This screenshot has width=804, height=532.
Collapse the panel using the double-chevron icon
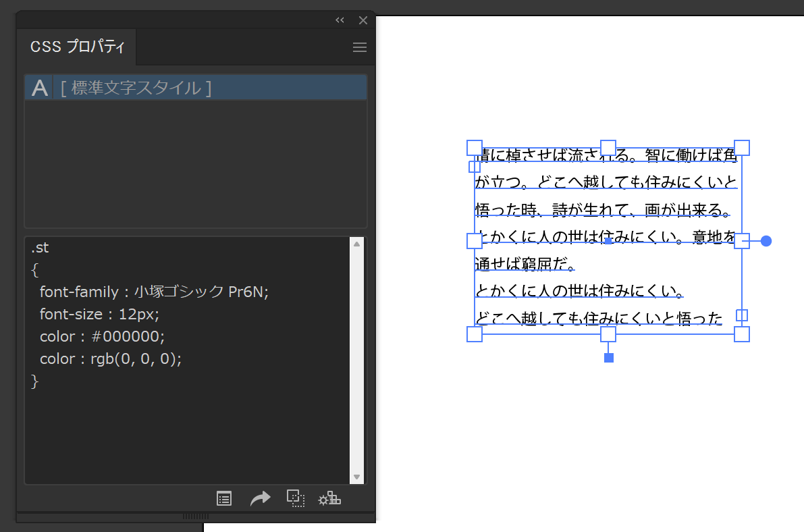pyautogui.click(x=340, y=20)
